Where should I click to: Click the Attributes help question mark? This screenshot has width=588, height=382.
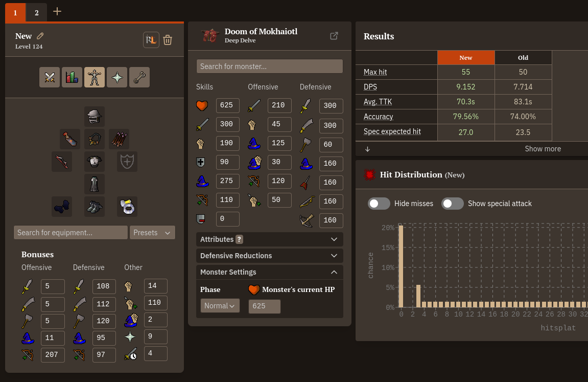(239, 239)
